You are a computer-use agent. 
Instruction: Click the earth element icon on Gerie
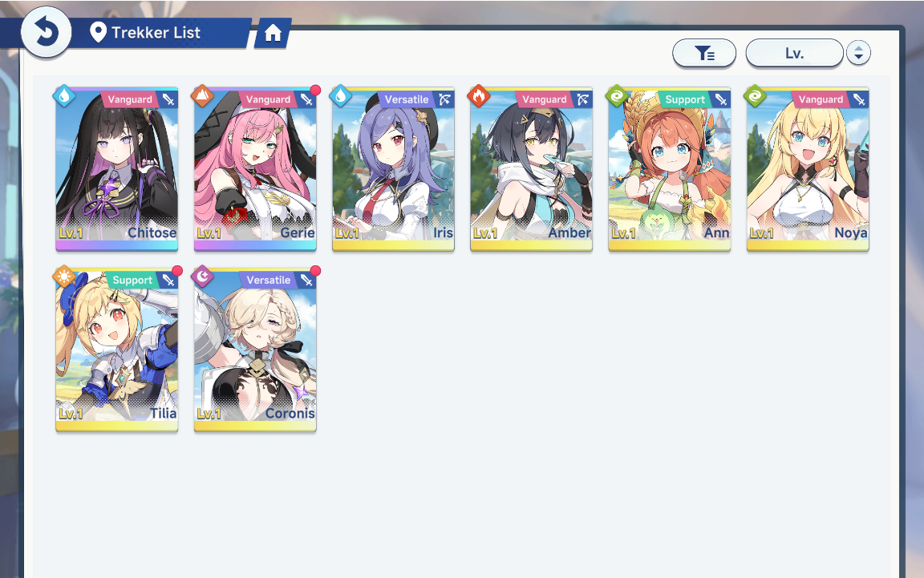pos(202,96)
